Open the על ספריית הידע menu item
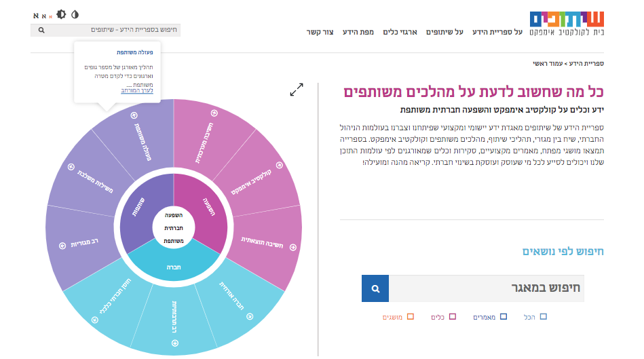 (x=497, y=32)
